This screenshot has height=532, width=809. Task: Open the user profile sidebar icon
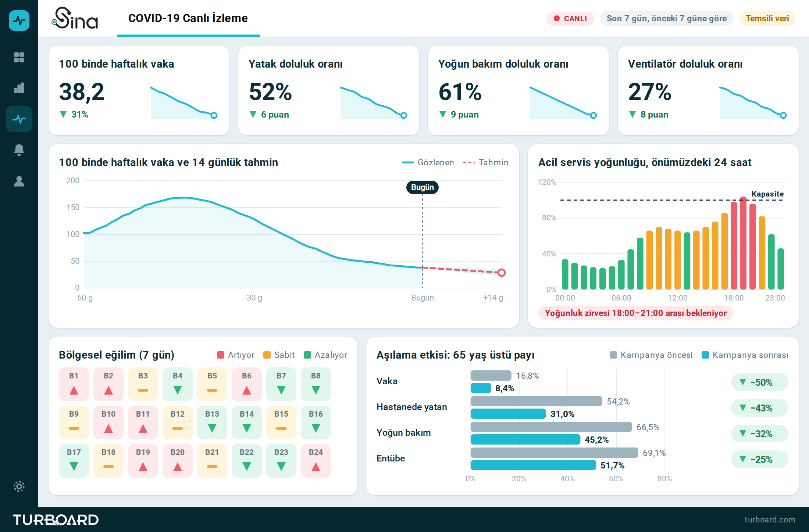point(19,181)
